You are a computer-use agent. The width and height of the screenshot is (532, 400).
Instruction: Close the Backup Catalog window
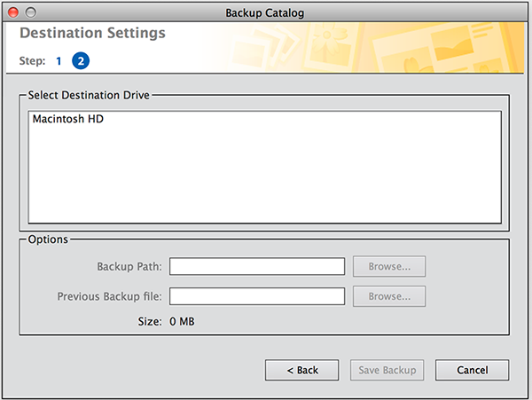(13, 12)
